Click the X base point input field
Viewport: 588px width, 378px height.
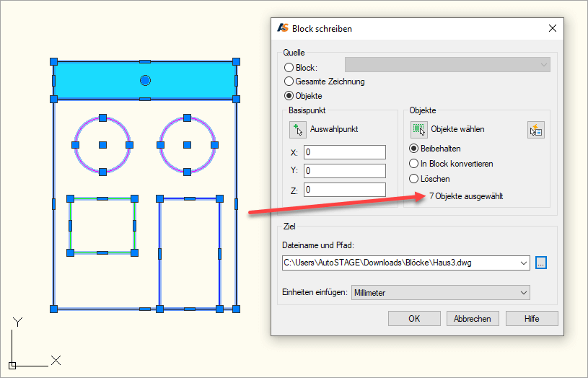point(344,152)
